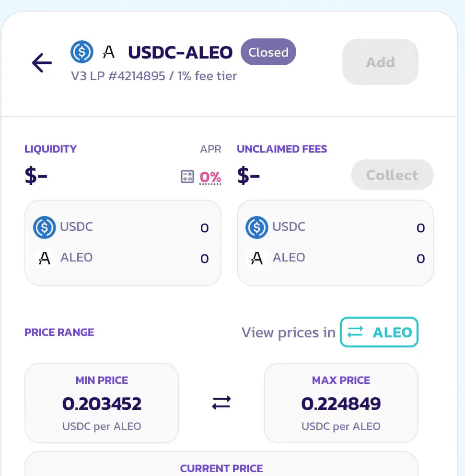Click the Collect fees button

pyautogui.click(x=392, y=175)
